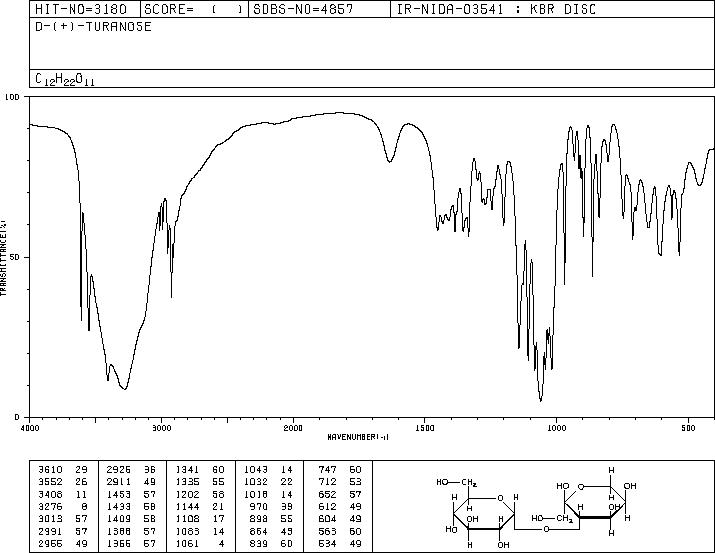Click the 2000 tick label on the x-axis
This screenshot has height=553, width=715.
(x=293, y=428)
